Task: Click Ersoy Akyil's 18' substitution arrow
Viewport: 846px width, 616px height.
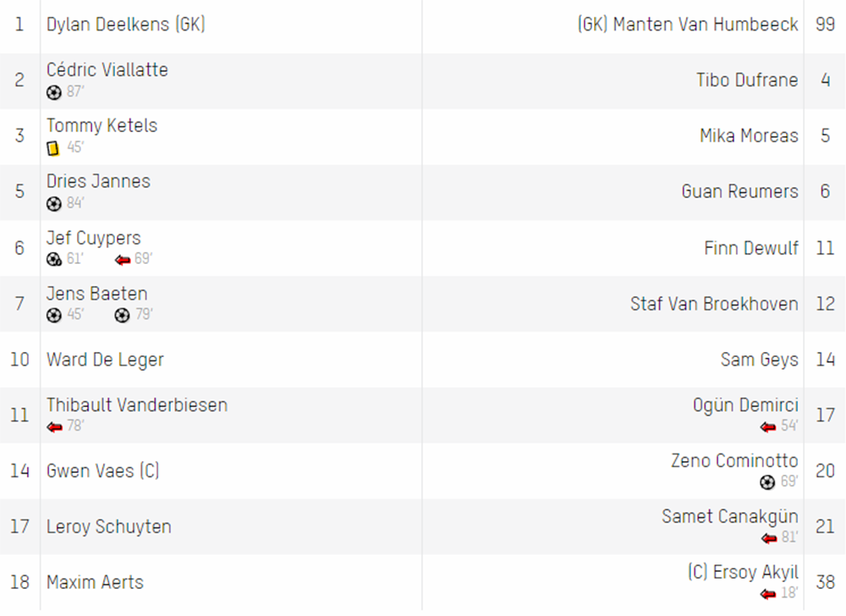Action: pyautogui.click(x=768, y=595)
